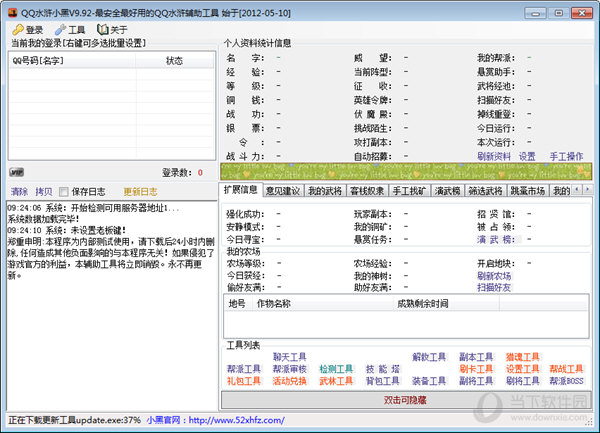Switch to the 跳蚤市场 tab
The width and height of the screenshot is (600, 433).
pos(527,190)
